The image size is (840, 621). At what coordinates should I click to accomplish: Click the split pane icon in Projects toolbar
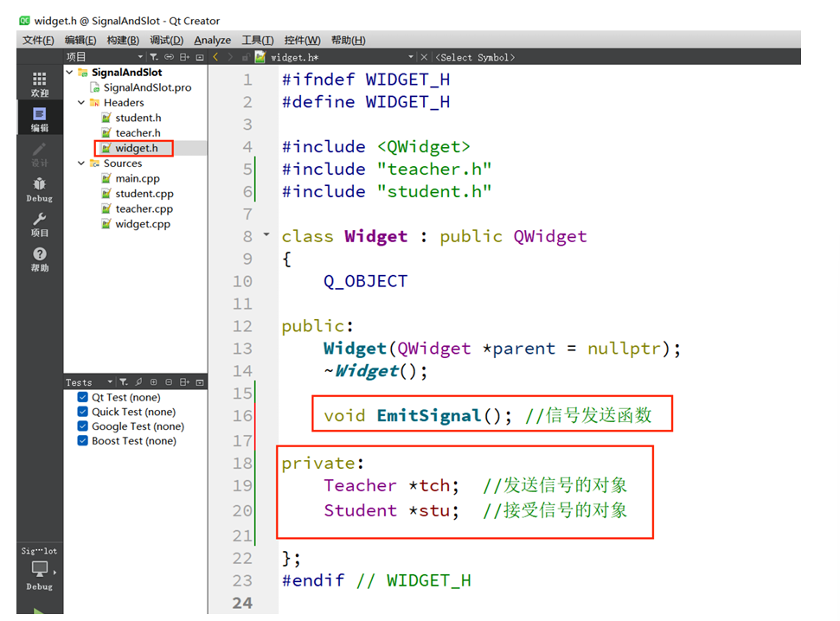point(183,55)
